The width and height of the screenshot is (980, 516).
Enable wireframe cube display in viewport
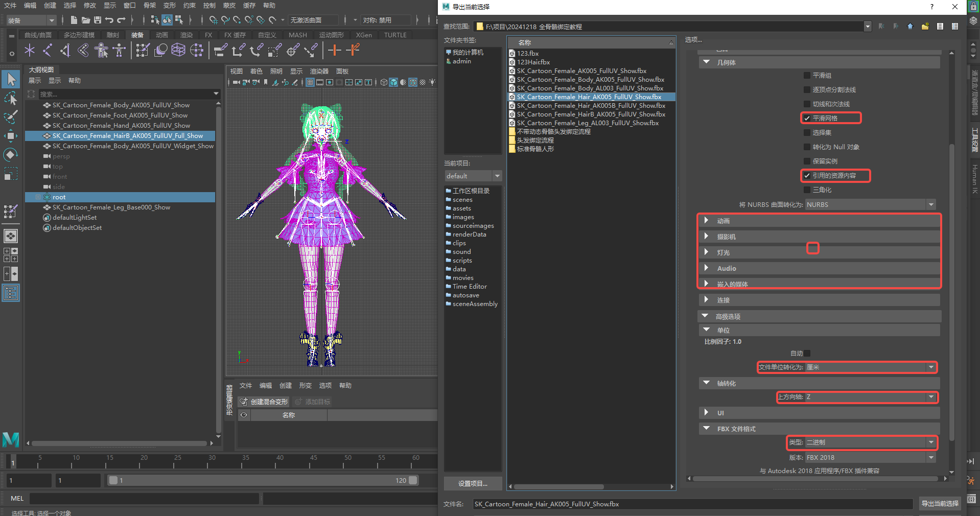pos(384,82)
